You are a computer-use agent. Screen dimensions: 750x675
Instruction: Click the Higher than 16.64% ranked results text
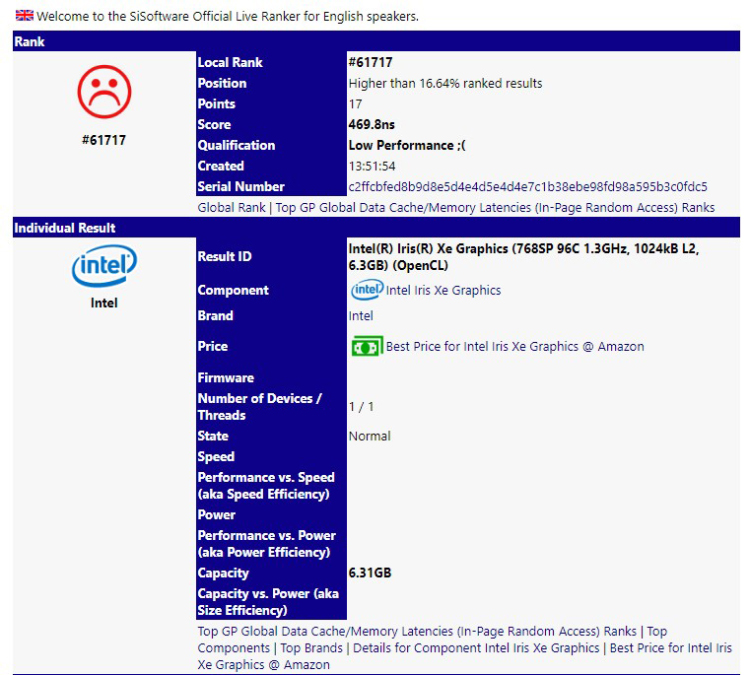(x=445, y=83)
